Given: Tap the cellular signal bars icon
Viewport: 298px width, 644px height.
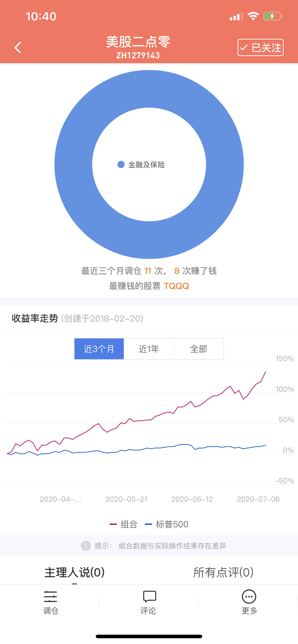Looking at the screenshot, I should [236, 17].
